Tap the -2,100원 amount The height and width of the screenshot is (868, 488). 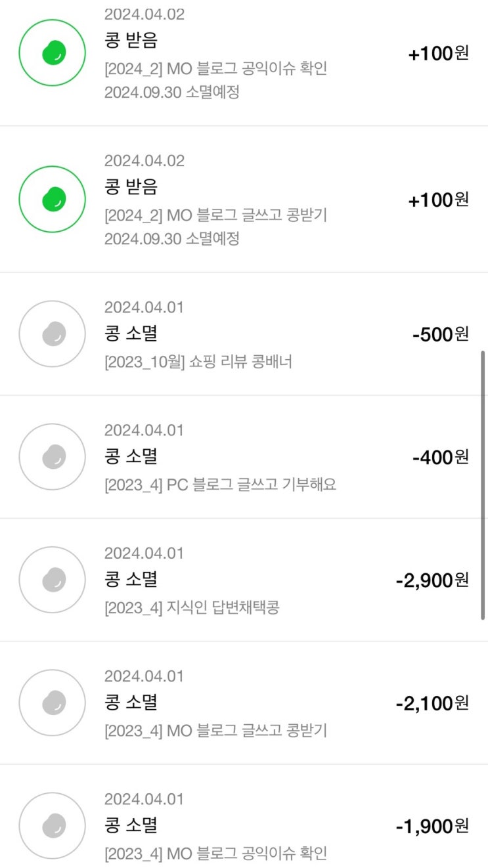(432, 703)
